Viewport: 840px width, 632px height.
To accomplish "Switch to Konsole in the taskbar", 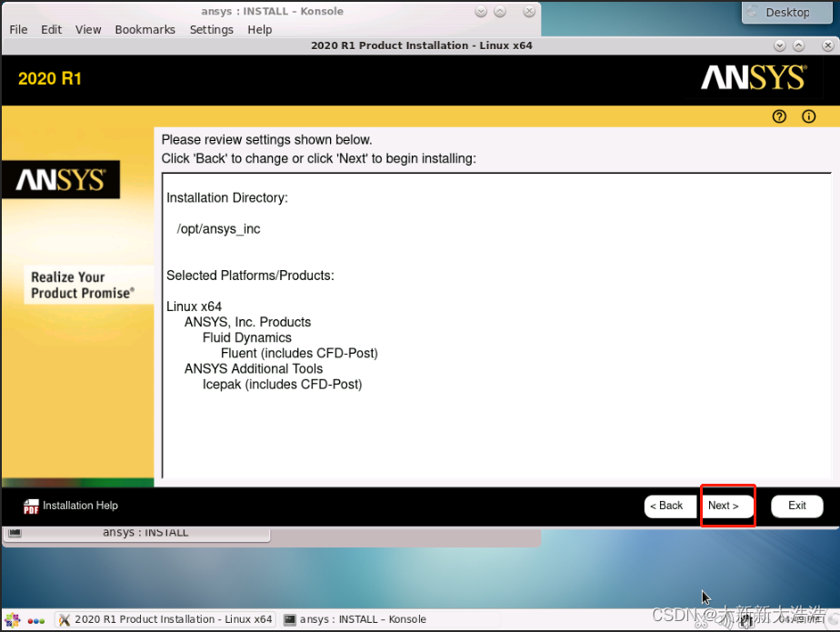I will click(x=355, y=620).
